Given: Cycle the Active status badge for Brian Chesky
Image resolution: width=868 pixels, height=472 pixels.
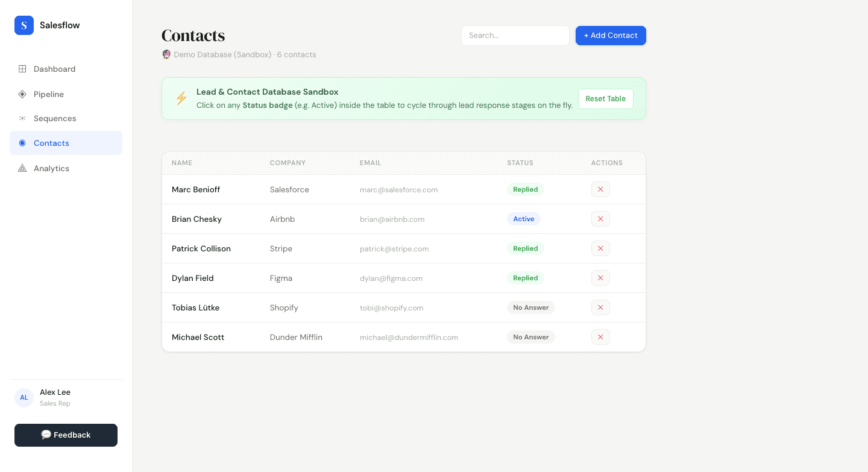Looking at the screenshot, I should 524,219.
